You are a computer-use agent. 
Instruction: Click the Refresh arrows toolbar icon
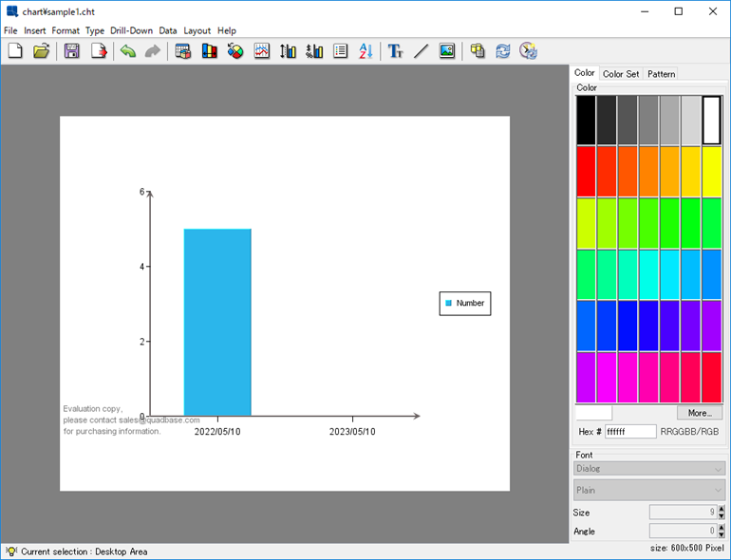(503, 51)
